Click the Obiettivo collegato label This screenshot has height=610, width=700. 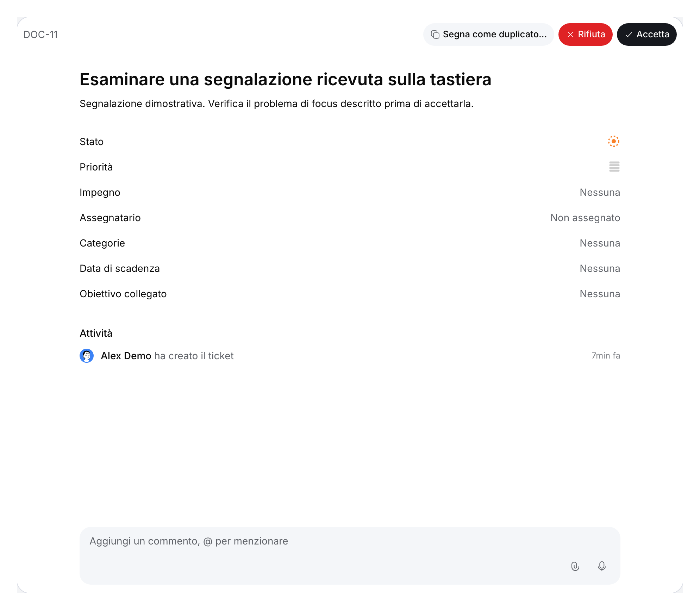(123, 294)
